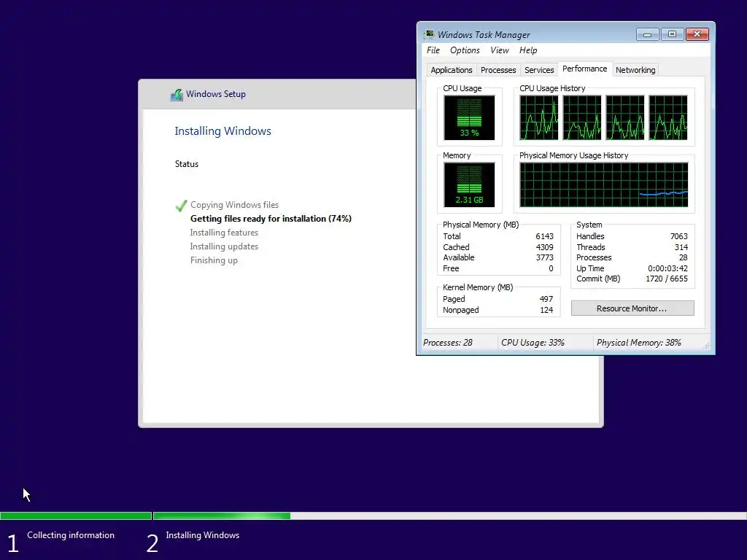747x560 pixels.
Task: Select the Performance tab
Action: [584, 69]
